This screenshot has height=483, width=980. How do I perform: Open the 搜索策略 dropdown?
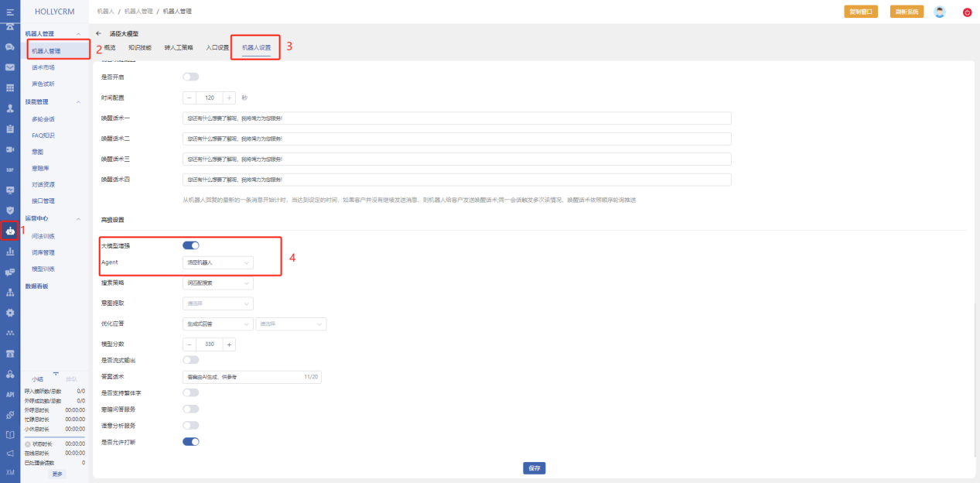[218, 283]
